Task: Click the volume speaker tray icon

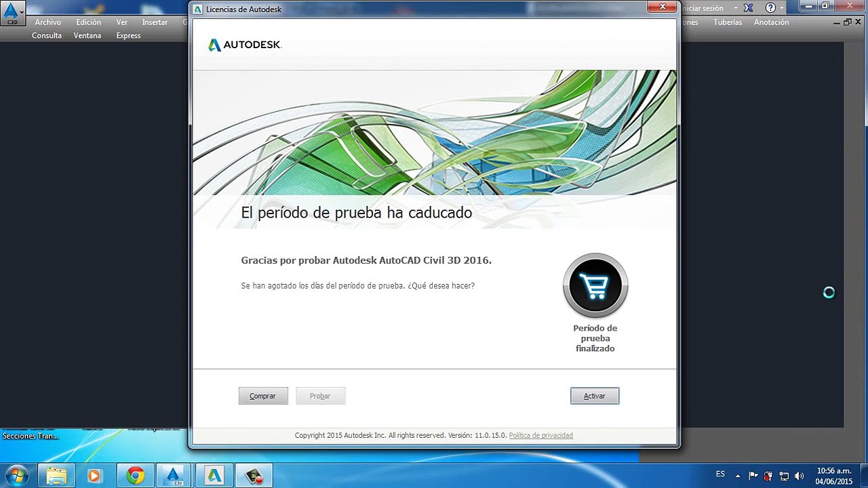Action: [x=799, y=476]
